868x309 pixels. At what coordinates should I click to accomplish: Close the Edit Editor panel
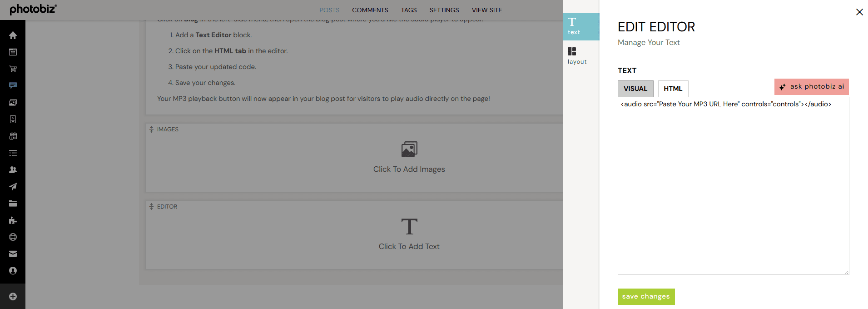pyautogui.click(x=859, y=12)
